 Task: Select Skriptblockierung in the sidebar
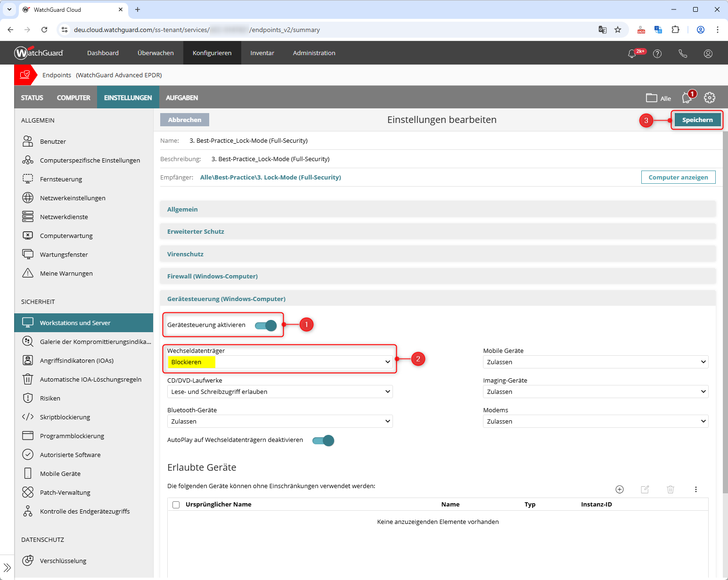click(65, 417)
